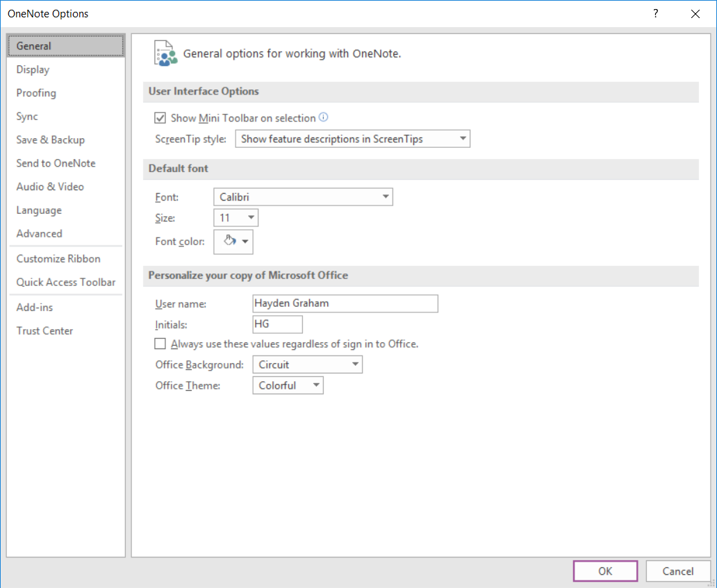Click the 'Default font' section heading

[179, 169]
